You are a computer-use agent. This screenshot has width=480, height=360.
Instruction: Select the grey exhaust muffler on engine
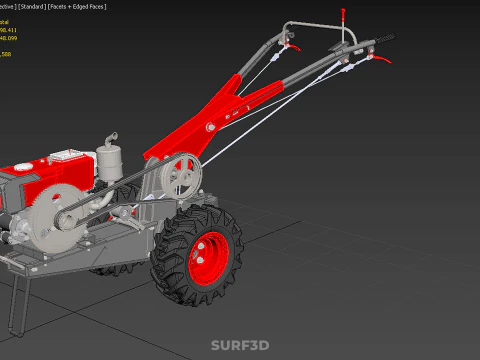109,163
